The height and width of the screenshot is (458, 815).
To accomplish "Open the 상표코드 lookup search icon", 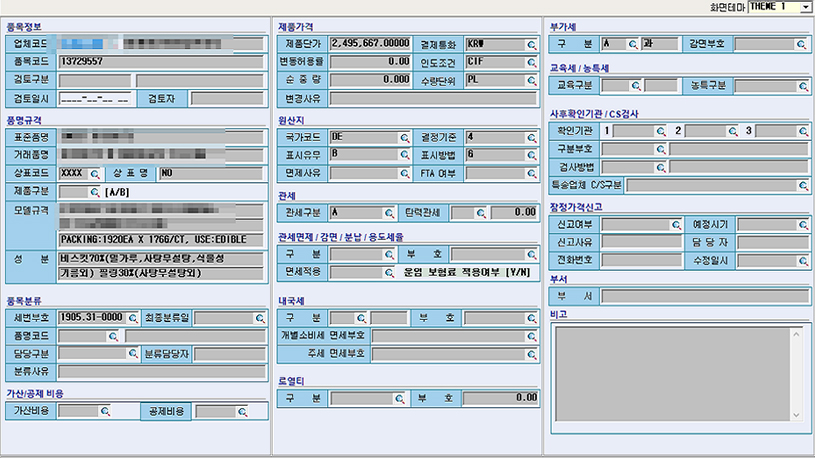I will coord(96,173).
